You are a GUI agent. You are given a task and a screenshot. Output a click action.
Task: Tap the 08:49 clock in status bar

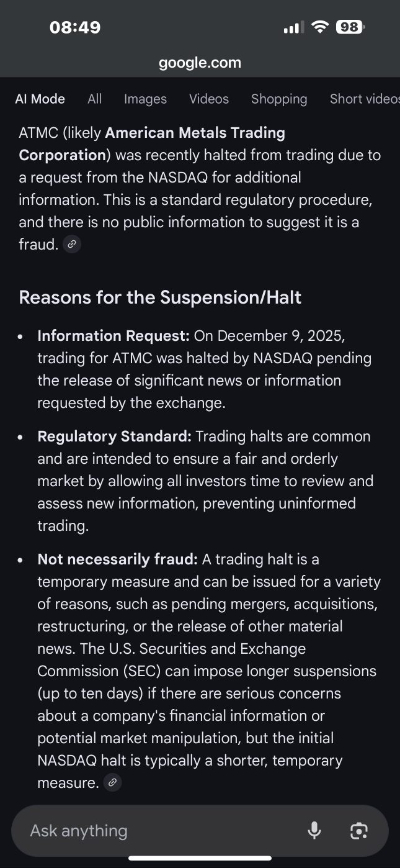(x=74, y=27)
